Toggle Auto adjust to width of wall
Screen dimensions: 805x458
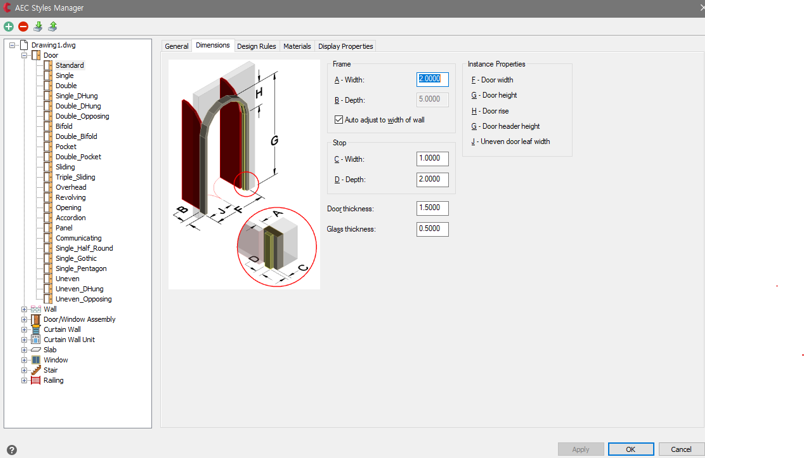pos(339,120)
